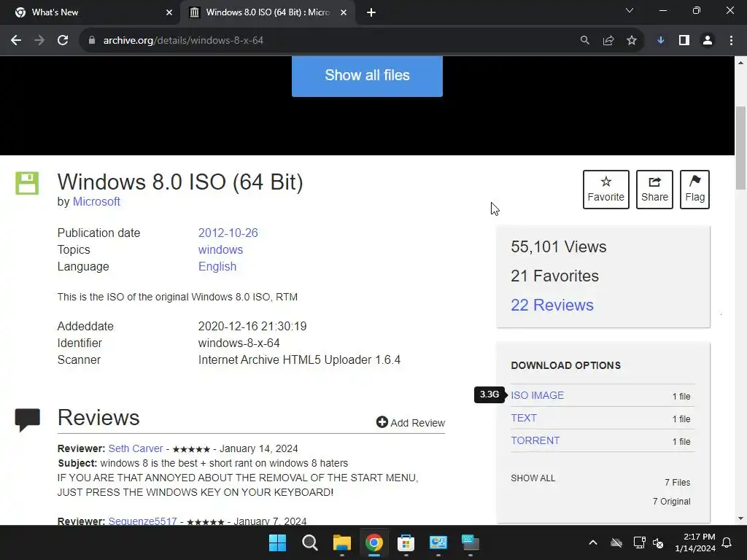Viewport: 747px width, 560px height.
Task: Download the ISO IMAGE option
Action: point(538,395)
